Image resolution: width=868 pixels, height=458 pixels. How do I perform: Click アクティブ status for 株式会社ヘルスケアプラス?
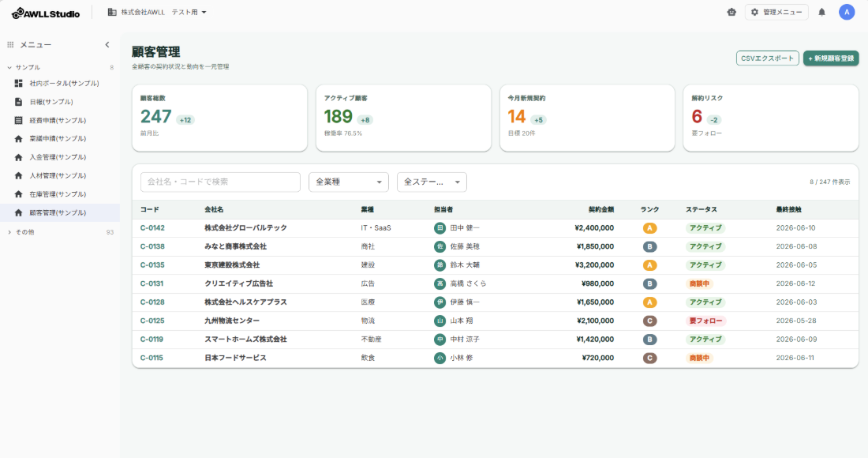[x=705, y=302]
